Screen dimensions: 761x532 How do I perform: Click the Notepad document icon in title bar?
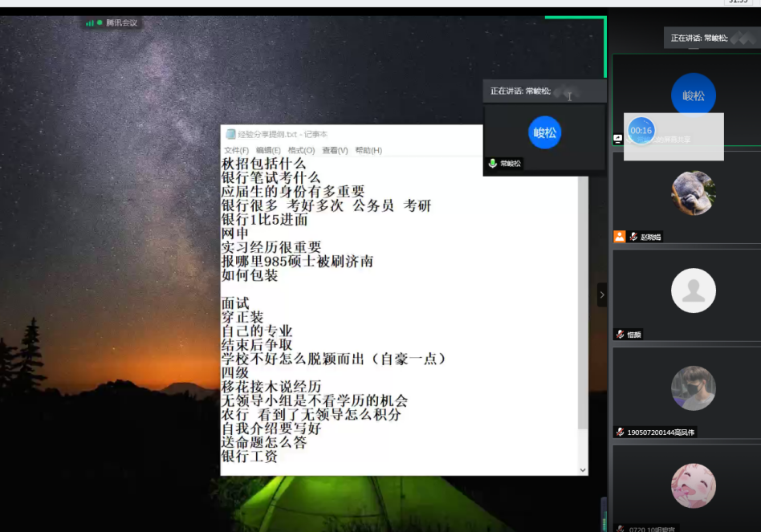click(230, 134)
